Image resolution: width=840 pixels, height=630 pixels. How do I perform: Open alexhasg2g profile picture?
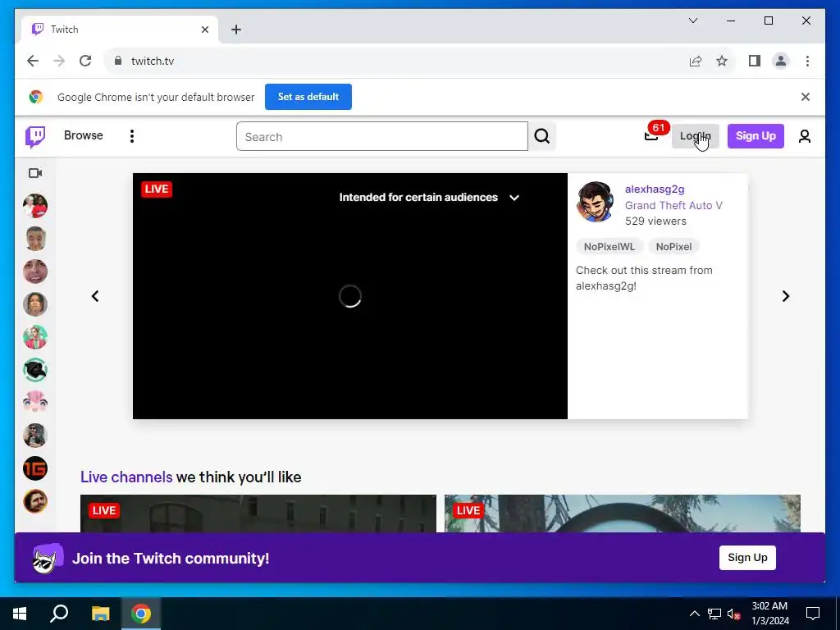pos(596,202)
